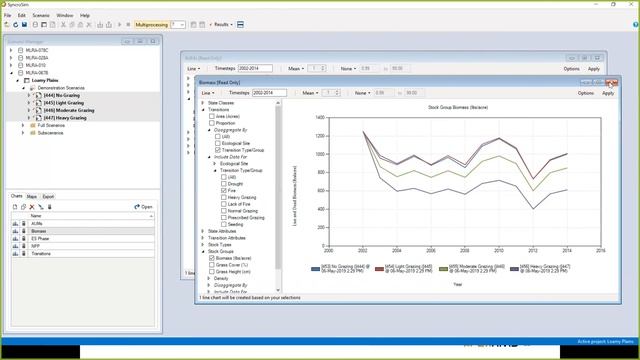The width and height of the screenshot is (640, 360).
Task: Click the chart icon in ES Phase row
Action: [x=16, y=239]
